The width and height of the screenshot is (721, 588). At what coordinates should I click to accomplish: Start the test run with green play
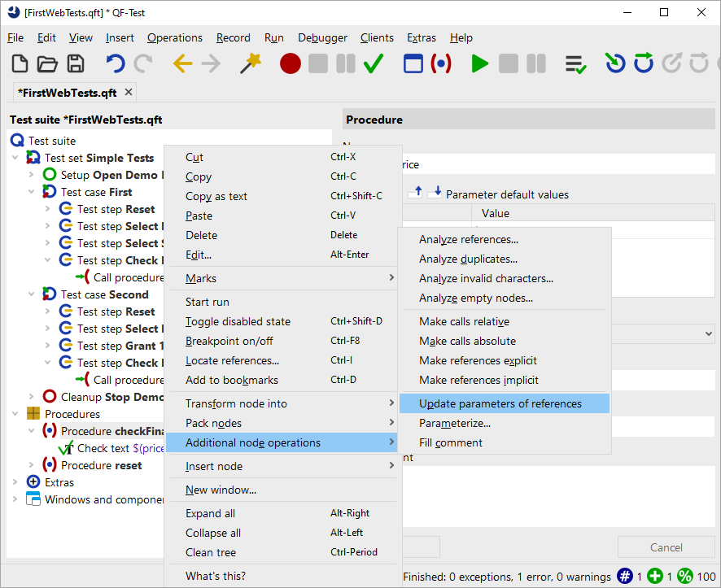(x=479, y=63)
